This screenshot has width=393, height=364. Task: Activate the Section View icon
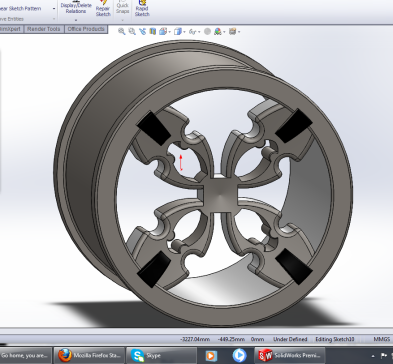point(153,31)
